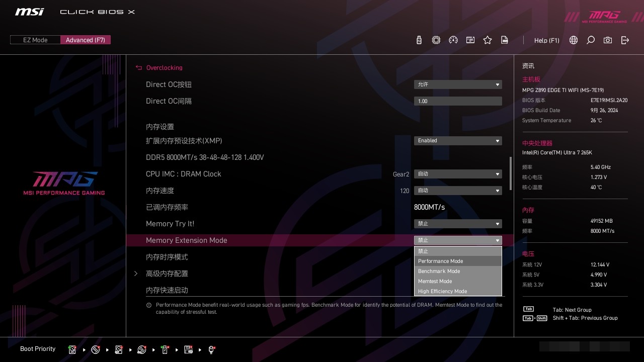Click the settings list scrollbar

511,173
